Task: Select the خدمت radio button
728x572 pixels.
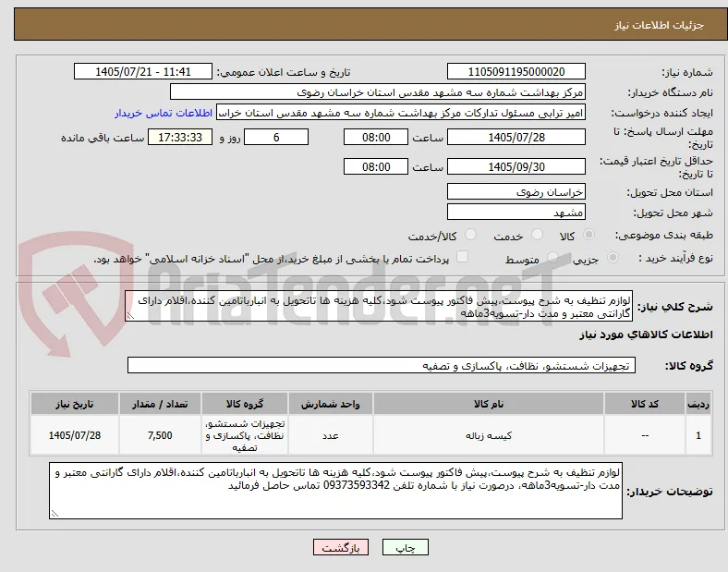Action: click(x=537, y=235)
